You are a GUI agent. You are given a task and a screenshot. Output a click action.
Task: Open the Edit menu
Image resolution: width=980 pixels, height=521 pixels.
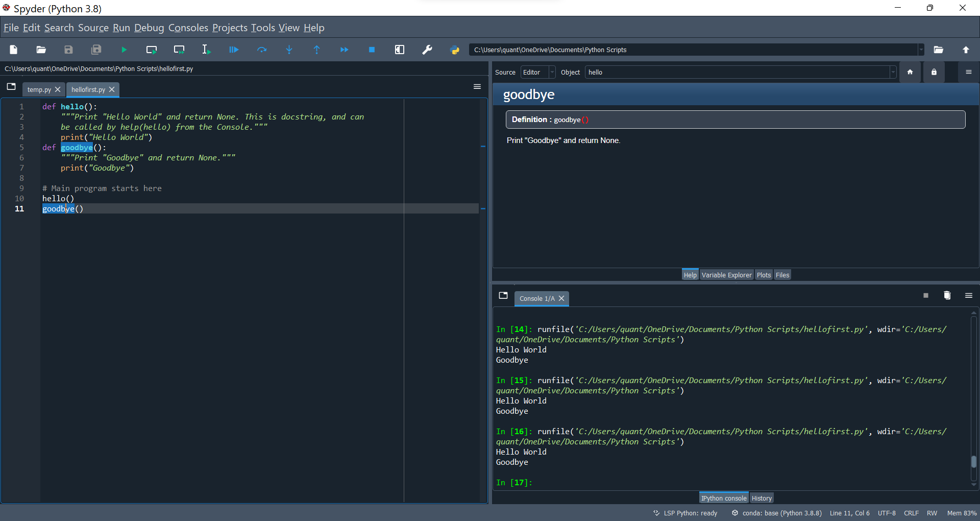[31, 28]
